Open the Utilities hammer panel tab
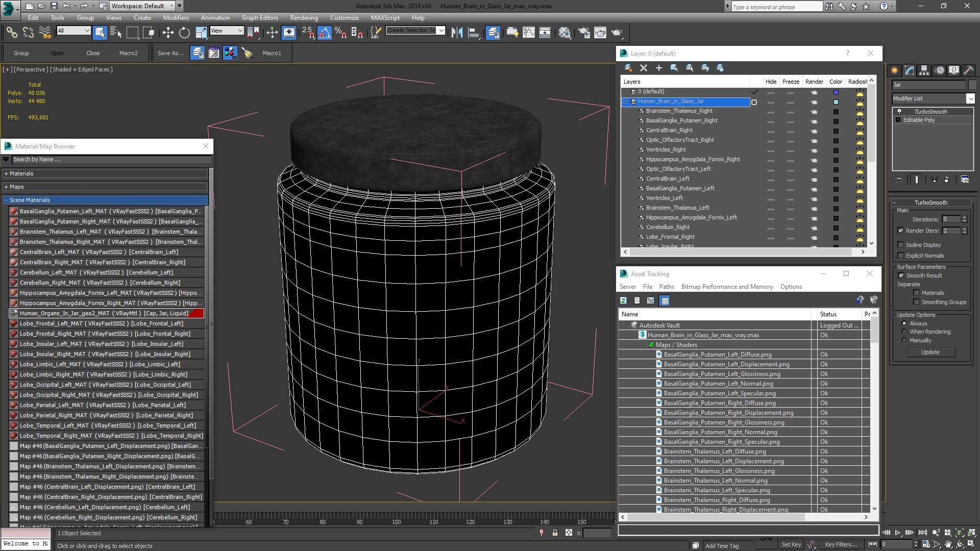The image size is (980, 551). [x=968, y=70]
